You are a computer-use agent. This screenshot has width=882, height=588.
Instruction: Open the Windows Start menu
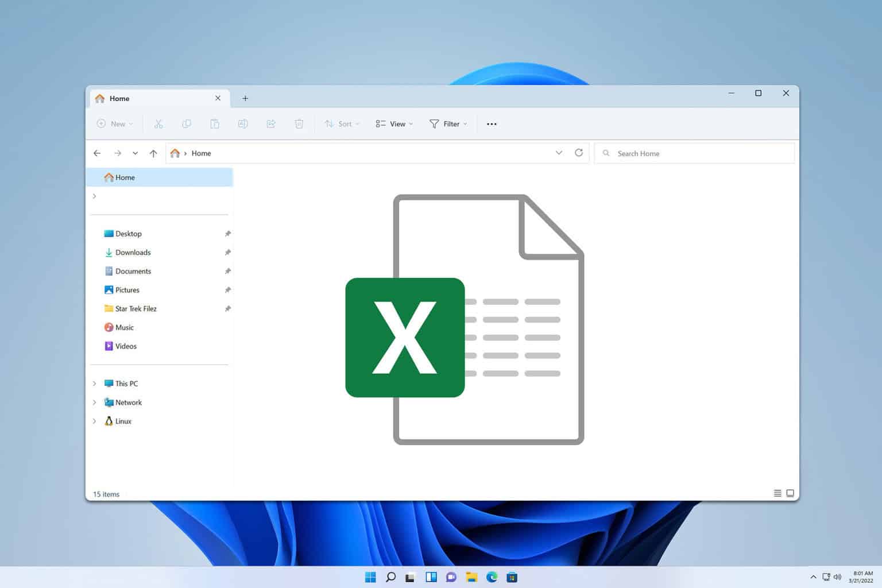coord(370,577)
